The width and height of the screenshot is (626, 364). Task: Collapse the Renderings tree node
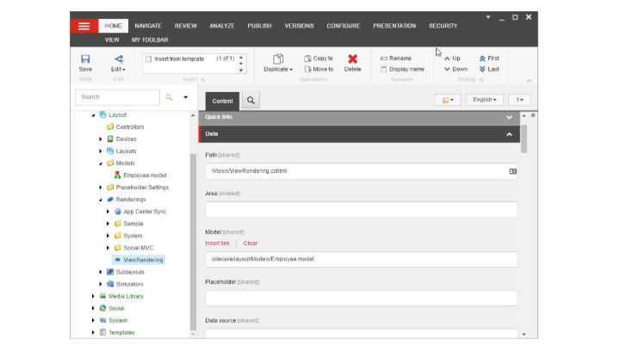(101, 200)
